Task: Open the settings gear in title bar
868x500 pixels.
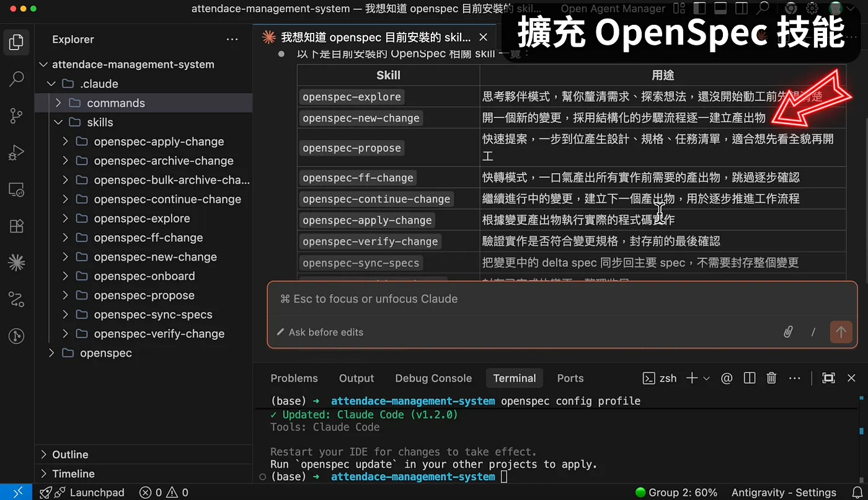Action: click(812, 9)
